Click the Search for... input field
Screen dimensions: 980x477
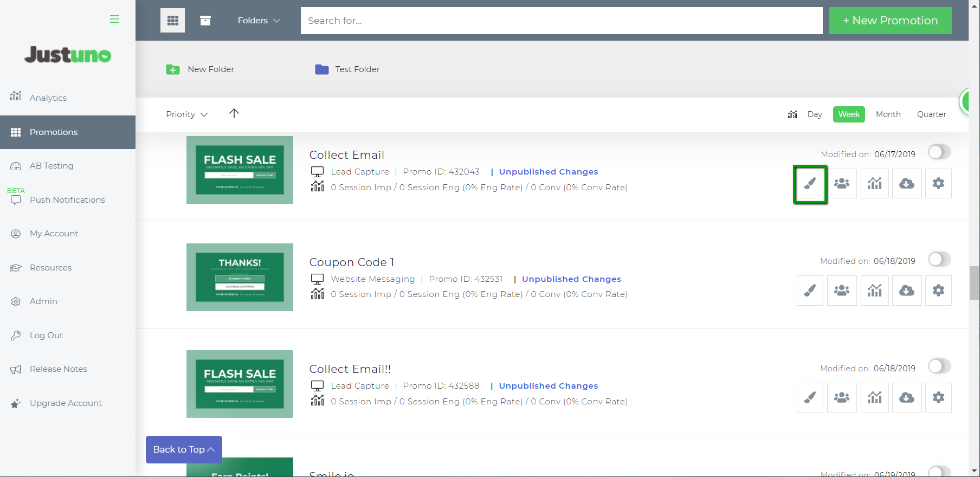click(561, 21)
